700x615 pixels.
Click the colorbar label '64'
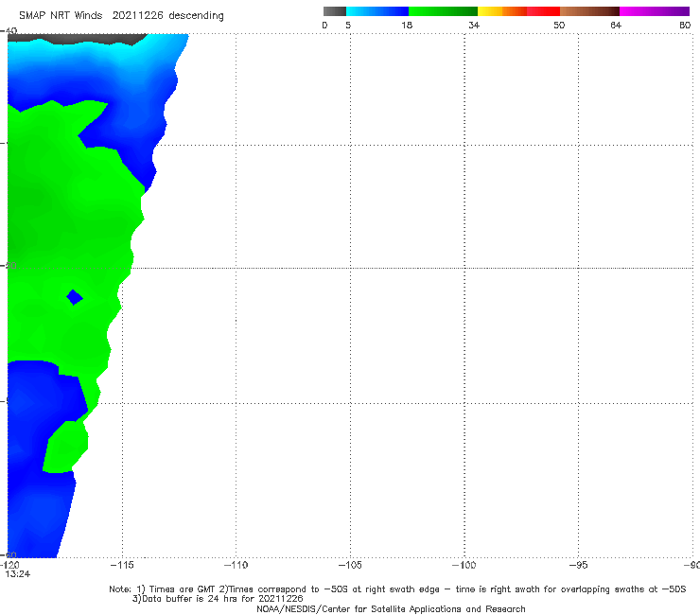(x=616, y=25)
